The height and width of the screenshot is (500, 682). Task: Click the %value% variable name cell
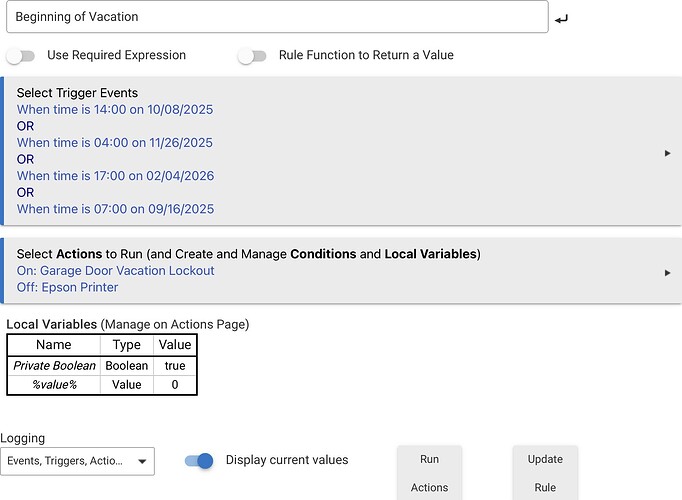pyautogui.click(x=54, y=384)
